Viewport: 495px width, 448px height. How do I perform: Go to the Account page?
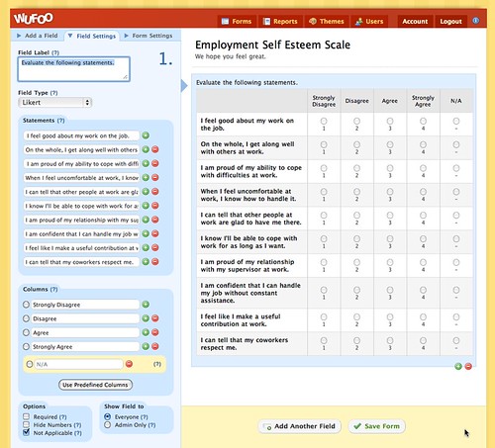click(415, 22)
